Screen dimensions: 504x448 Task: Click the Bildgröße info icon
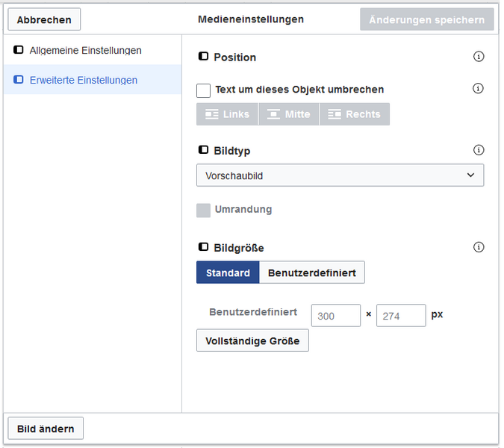click(x=479, y=247)
